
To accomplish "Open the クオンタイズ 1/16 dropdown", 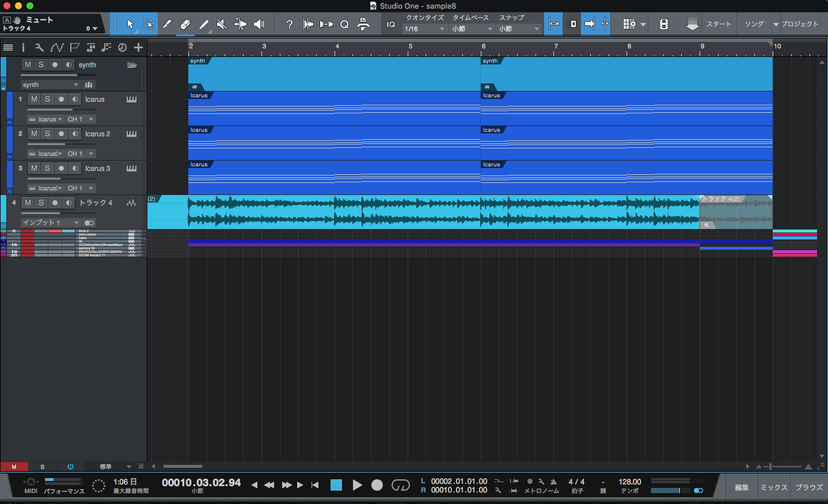I will point(425,29).
